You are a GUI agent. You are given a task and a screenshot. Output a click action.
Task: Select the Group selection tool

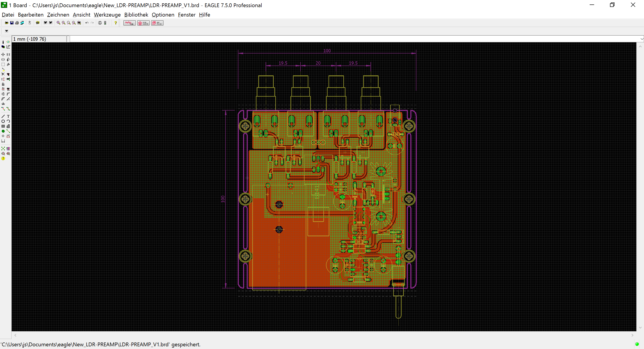pos(3,65)
